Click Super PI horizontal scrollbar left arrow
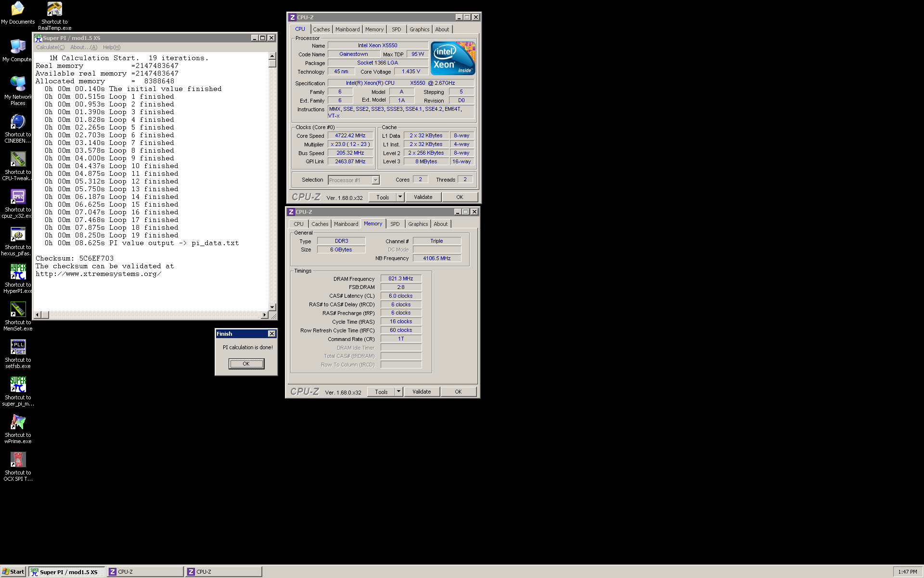The image size is (924, 578). point(38,315)
